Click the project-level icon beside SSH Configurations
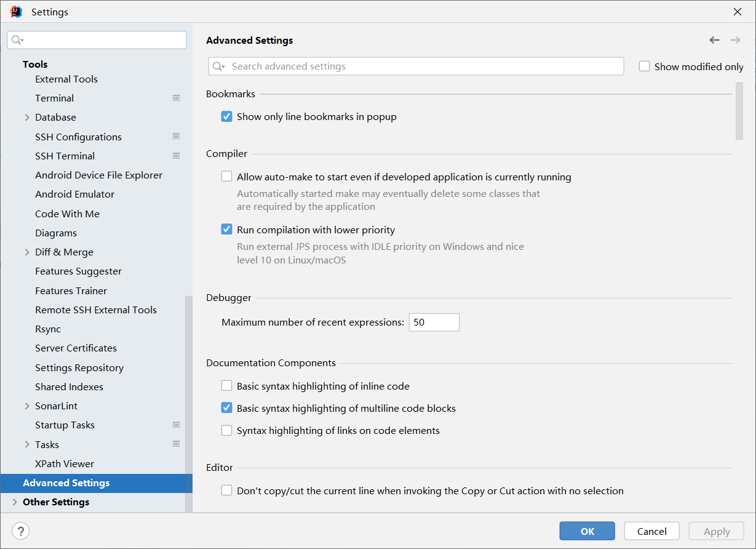Viewport: 756px width, 549px height. (176, 137)
